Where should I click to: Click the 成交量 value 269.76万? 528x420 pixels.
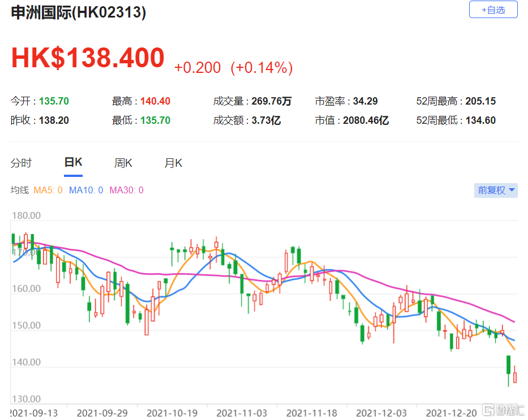pos(272,101)
